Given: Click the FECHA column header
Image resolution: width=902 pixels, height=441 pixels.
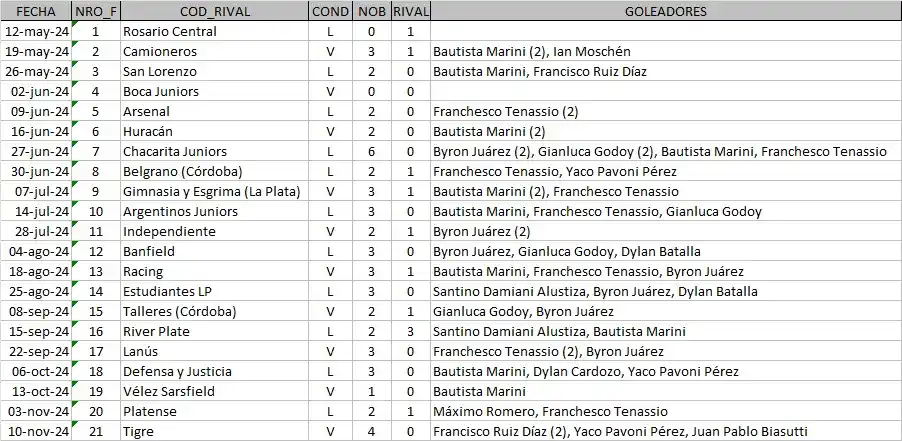Looking at the screenshot, I should pos(36,11).
